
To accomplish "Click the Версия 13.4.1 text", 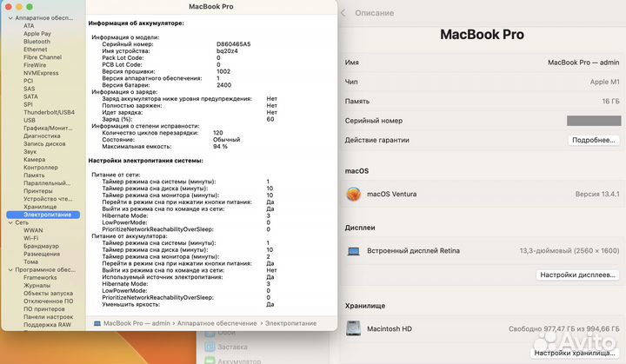I will coord(597,195).
